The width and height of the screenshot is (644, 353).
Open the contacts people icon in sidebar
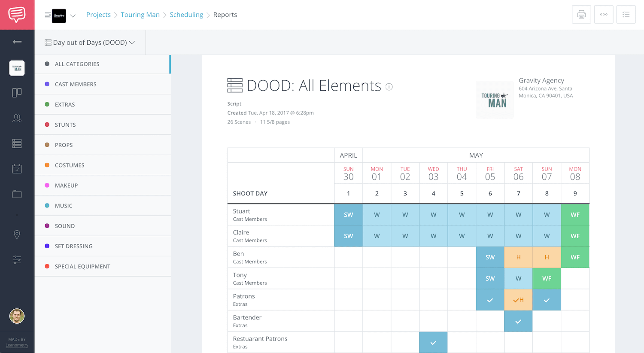point(17,118)
